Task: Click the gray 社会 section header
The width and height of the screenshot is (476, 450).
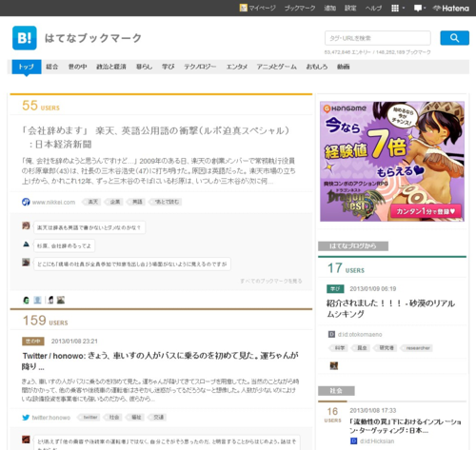Action: coord(336,391)
